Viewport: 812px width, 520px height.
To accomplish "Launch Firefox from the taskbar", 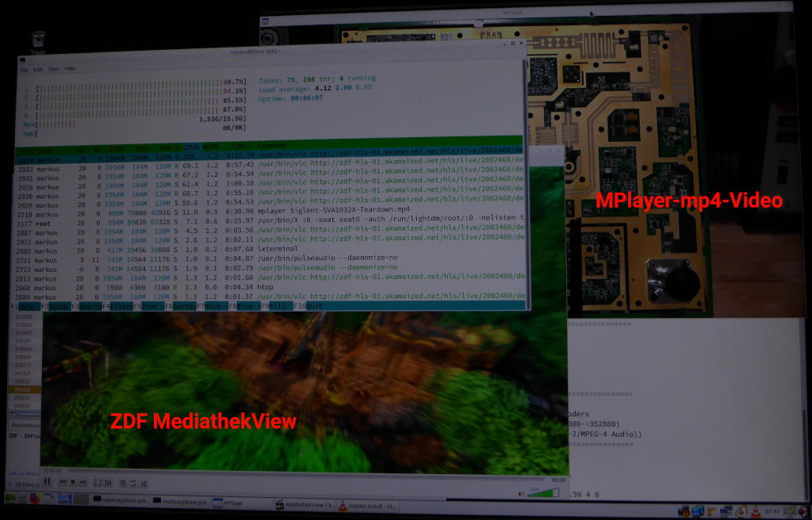I will [x=35, y=499].
